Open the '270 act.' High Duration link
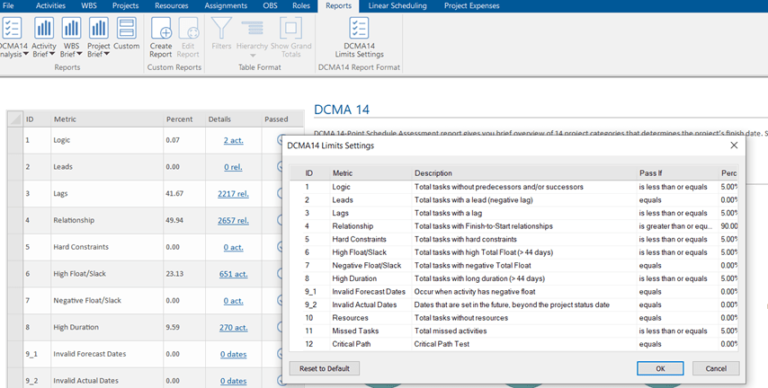 [x=233, y=327]
